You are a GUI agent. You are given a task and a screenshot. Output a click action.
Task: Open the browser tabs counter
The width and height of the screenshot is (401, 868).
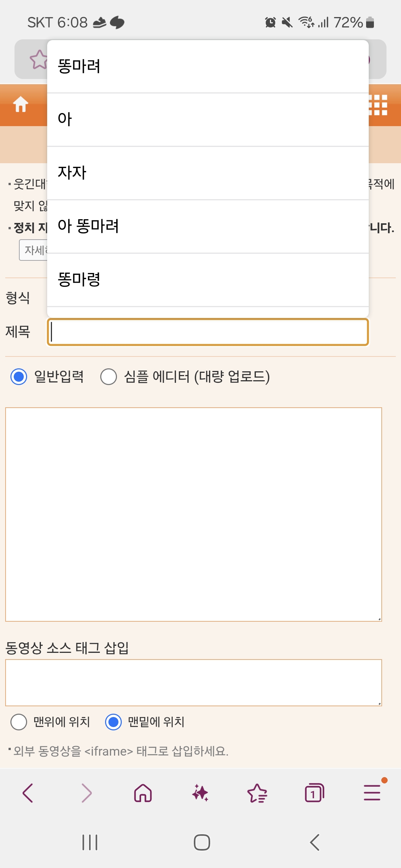[314, 793]
